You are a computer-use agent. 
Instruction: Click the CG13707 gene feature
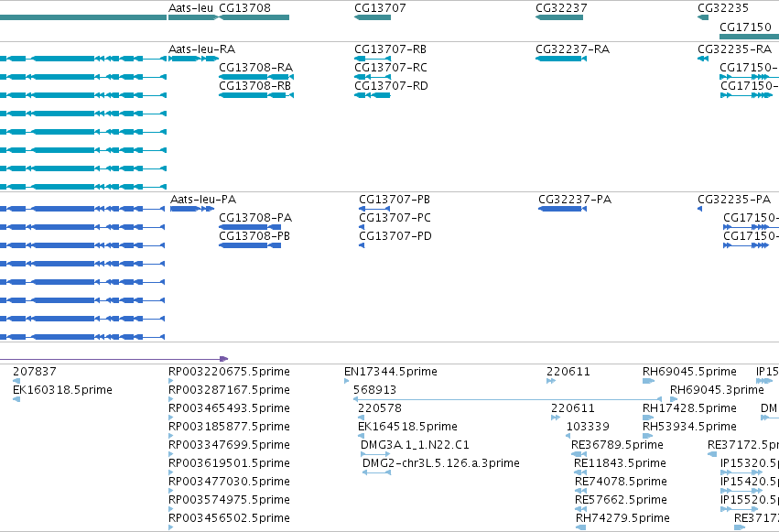[373, 17]
